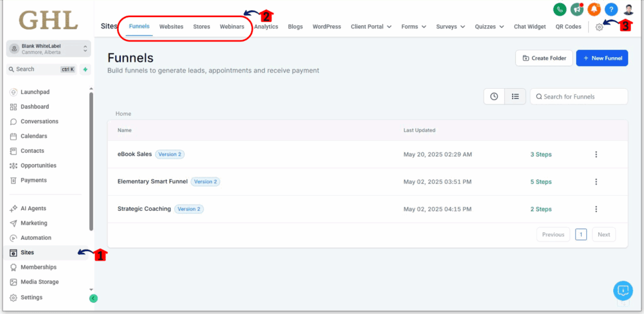The height and width of the screenshot is (314, 644).
Task: Expand Client Portal dropdown
Action: [370, 26]
